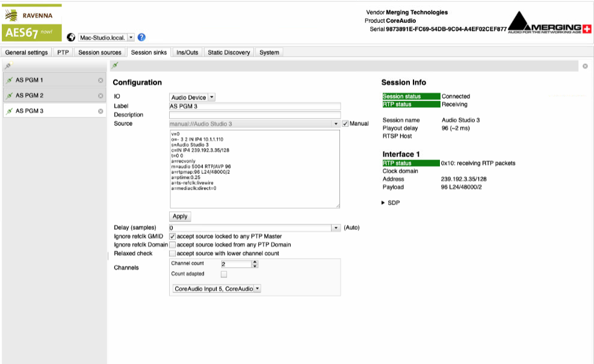This screenshot has height=364, width=594.
Task: Click the Merging Technologies logo
Action: point(549,23)
